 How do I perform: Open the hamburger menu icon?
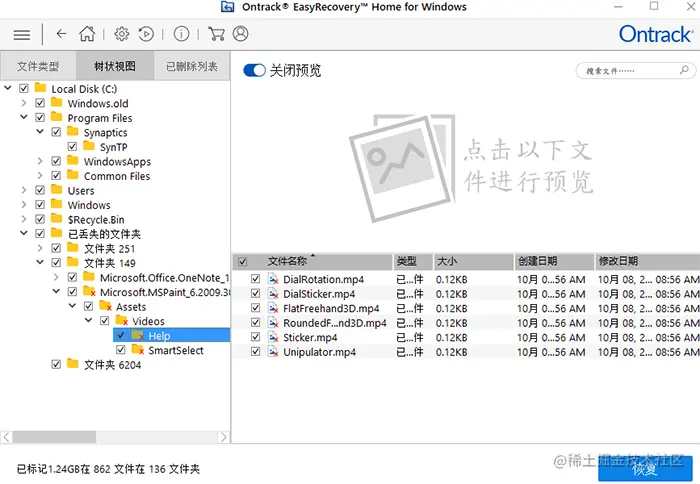[x=21, y=34]
